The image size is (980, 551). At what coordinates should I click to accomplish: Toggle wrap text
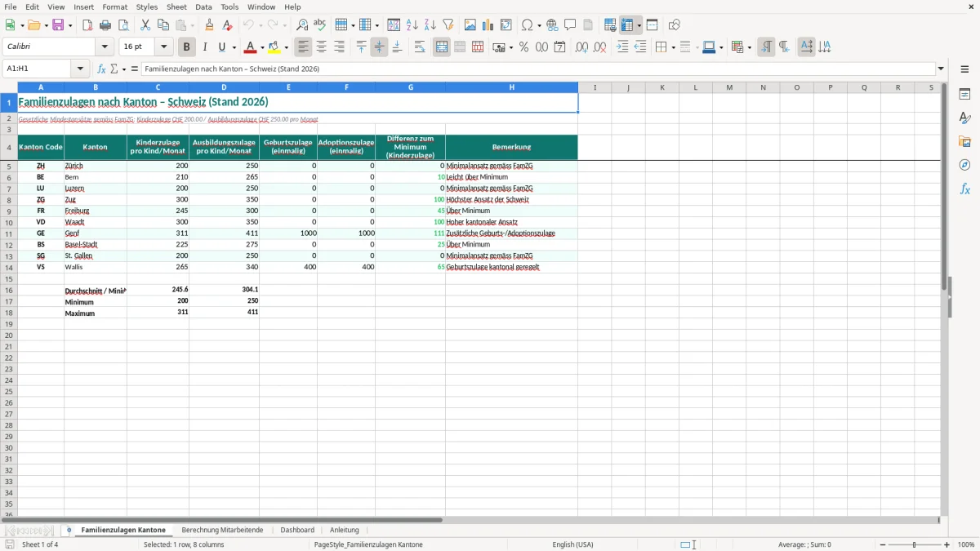[420, 47]
